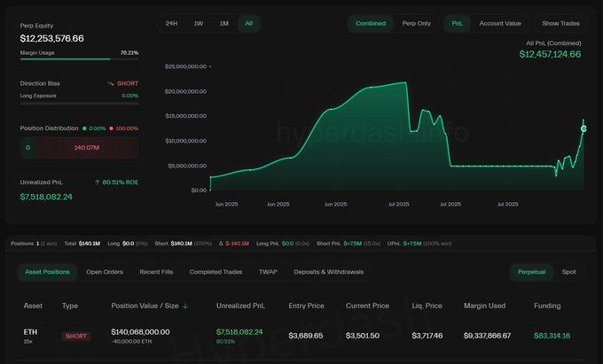The height and width of the screenshot is (364, 603).
Task: Click the ETH asset name
Action: [x=30, y=332]
